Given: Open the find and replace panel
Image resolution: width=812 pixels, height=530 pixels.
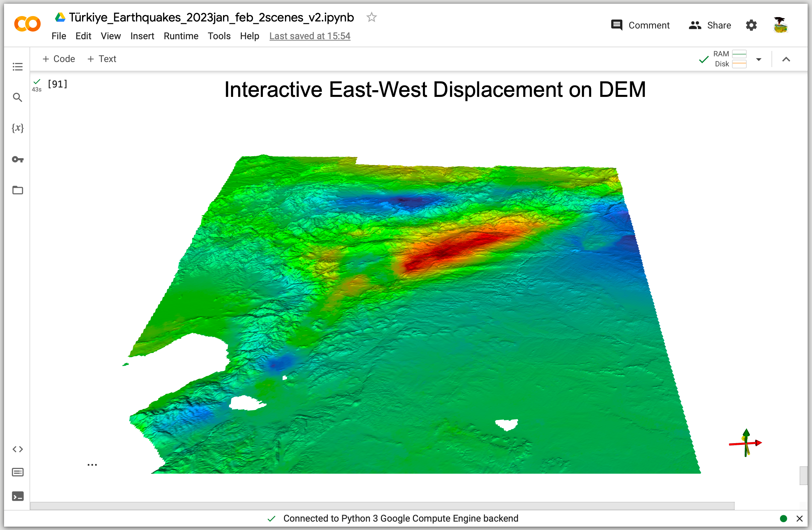Looking at the screenshot, I should [x=17, y=97].
